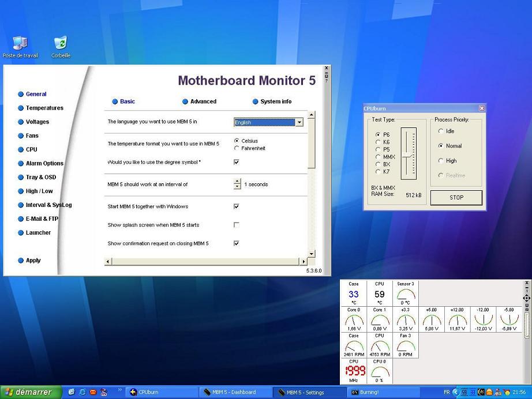The height and width of the screenshot is (399, 532).
Task: Open the High / Low settings section
Action: (x=35, y=191)
